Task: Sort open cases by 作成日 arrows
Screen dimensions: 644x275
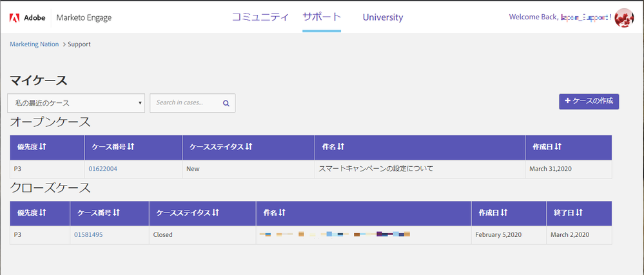Action: click(558, 147)
